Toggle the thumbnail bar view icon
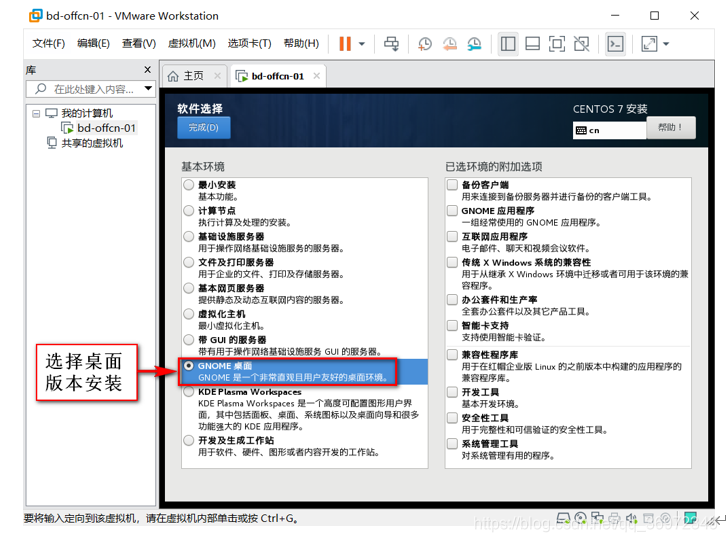 pos(532,44)
